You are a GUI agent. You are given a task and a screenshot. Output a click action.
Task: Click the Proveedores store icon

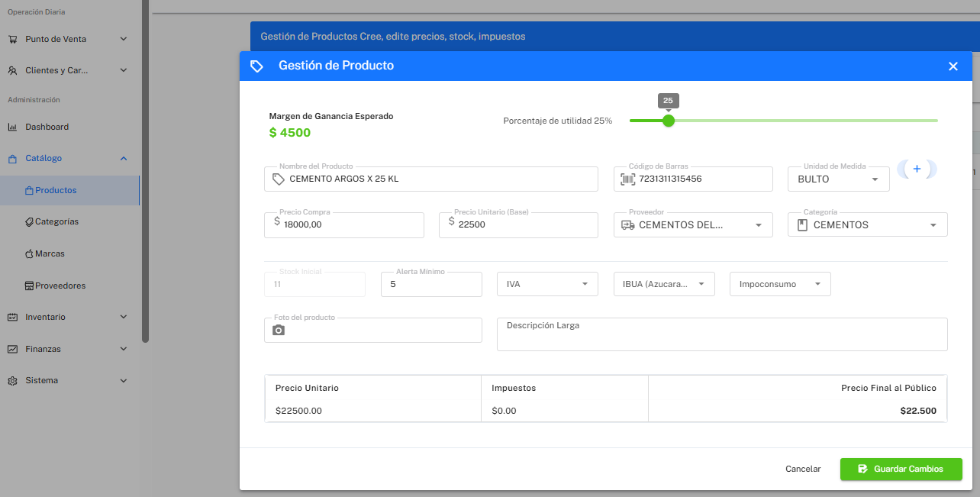coord(29,286)
